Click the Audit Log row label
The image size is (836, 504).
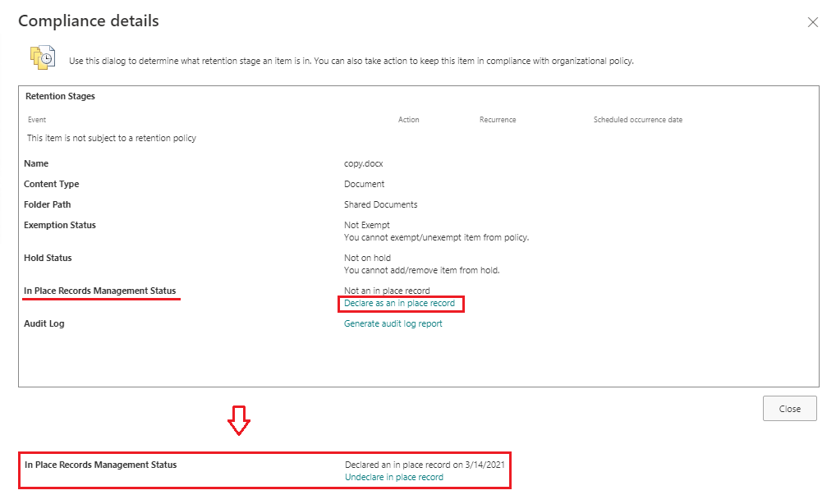tap(44, 323)
